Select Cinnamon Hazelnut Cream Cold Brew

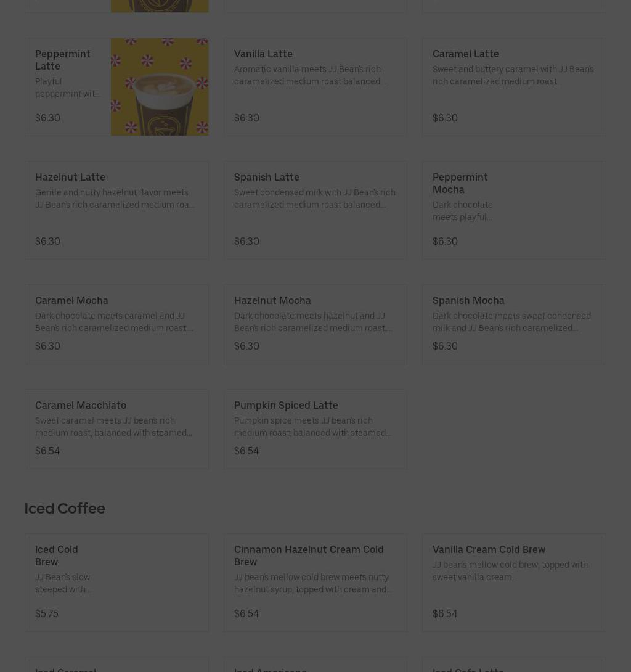(315, 583)
